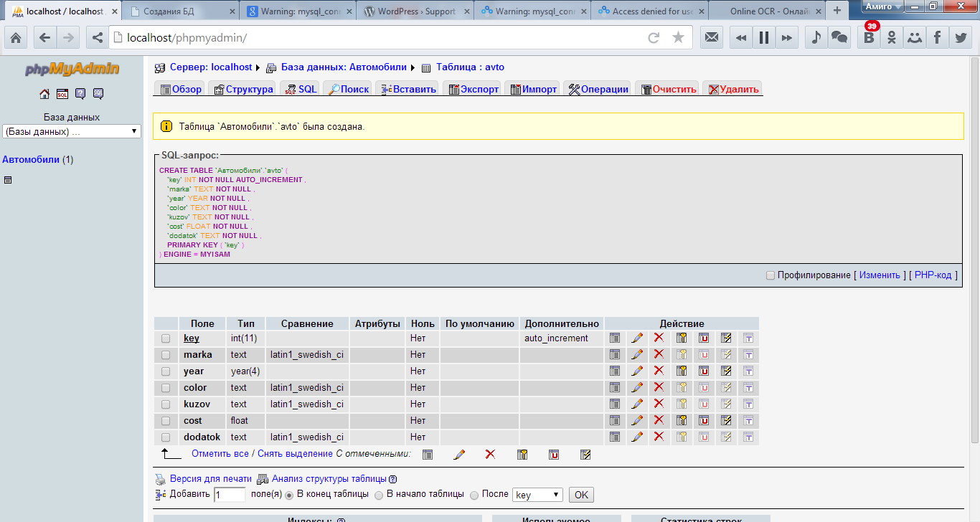Click the phpMyAdmin home icon in sidebar

44,94
